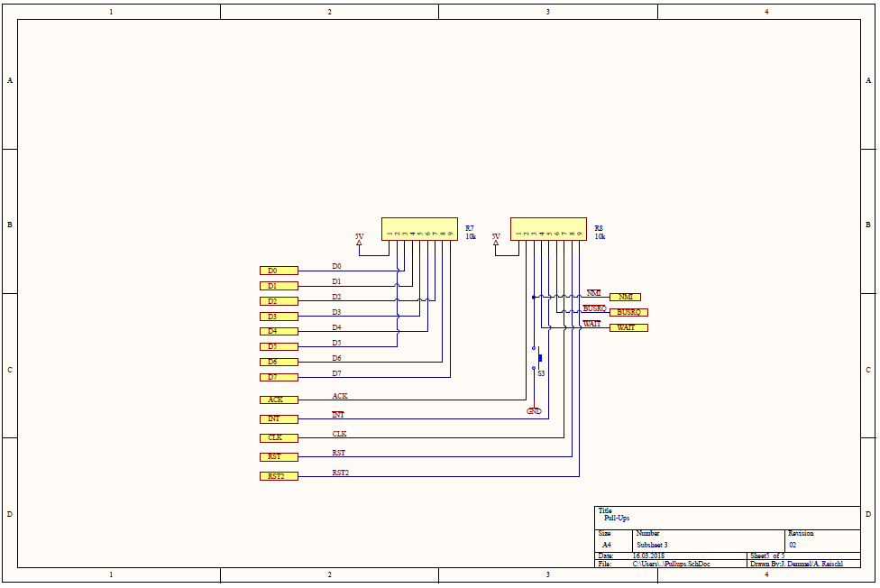Click the NMI net label left of port
This screenshot has height=588, width=880.
[594, 293]
